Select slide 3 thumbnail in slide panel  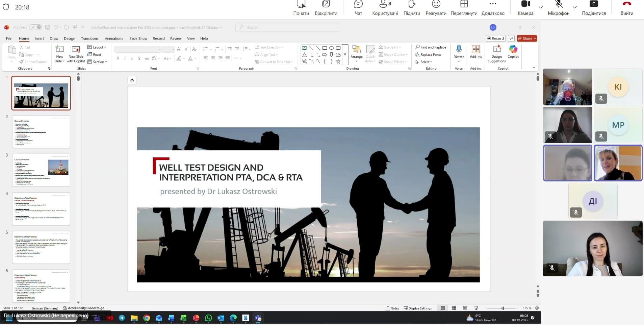[41, 170]
